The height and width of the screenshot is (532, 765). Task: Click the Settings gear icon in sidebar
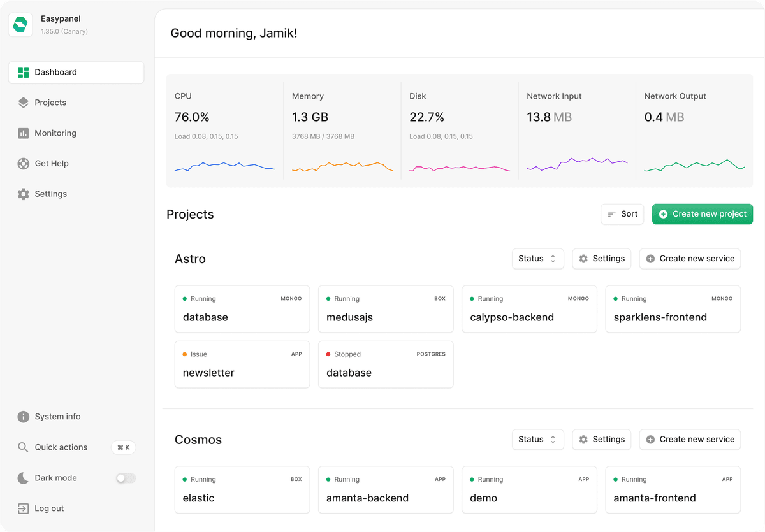coord(24,194)
